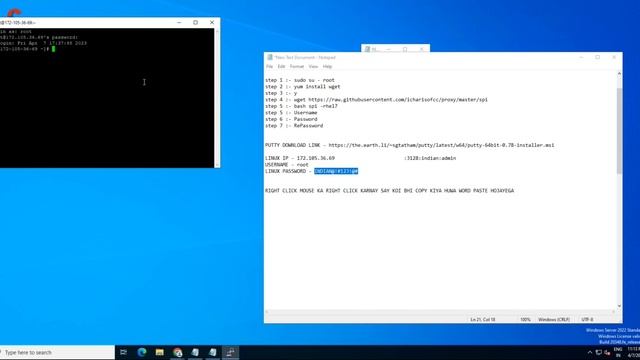This screenshot has width=640, height=360.
Task: Click the 'step 1 :- sudo su - root' line
Action: (x=300, y=80)
